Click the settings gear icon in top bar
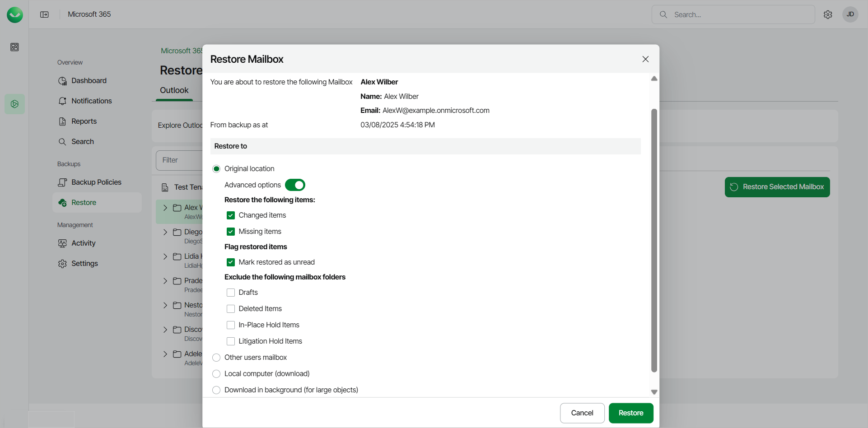This screenshot has width=868, height=428. point(828,14)
